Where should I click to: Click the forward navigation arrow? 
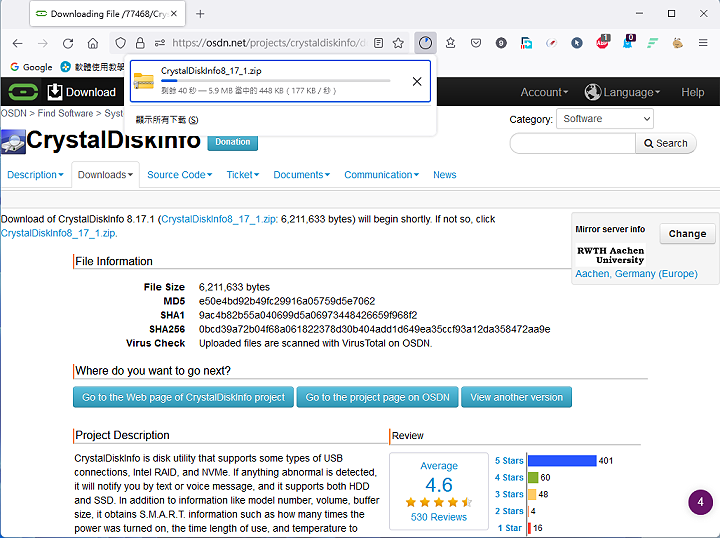[43, 44]
